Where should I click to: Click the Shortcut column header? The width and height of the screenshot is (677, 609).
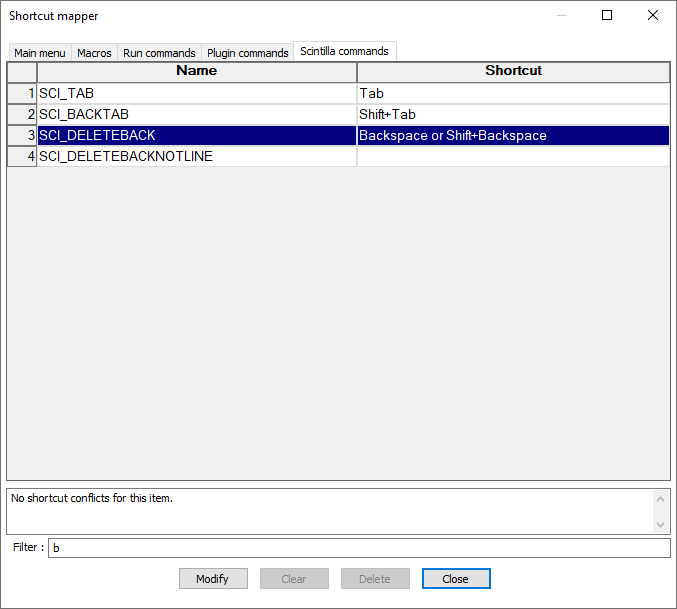[513, 71]
